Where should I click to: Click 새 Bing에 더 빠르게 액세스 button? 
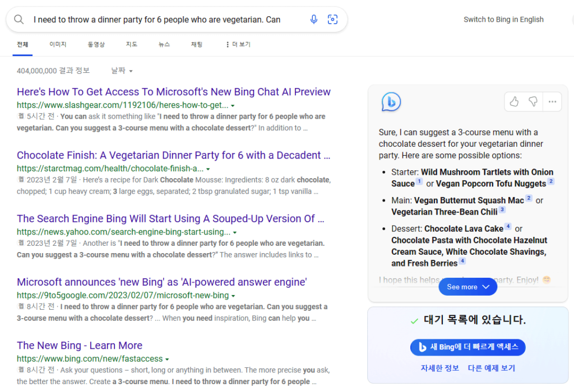[x=467, y=347]
